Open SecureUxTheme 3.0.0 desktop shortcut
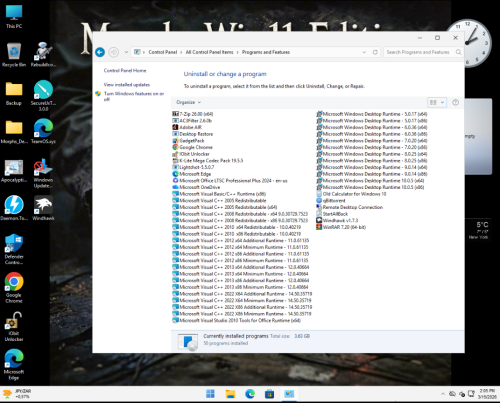Image resolution: width=500 pixels, height=403 pixels. point(43,96)
